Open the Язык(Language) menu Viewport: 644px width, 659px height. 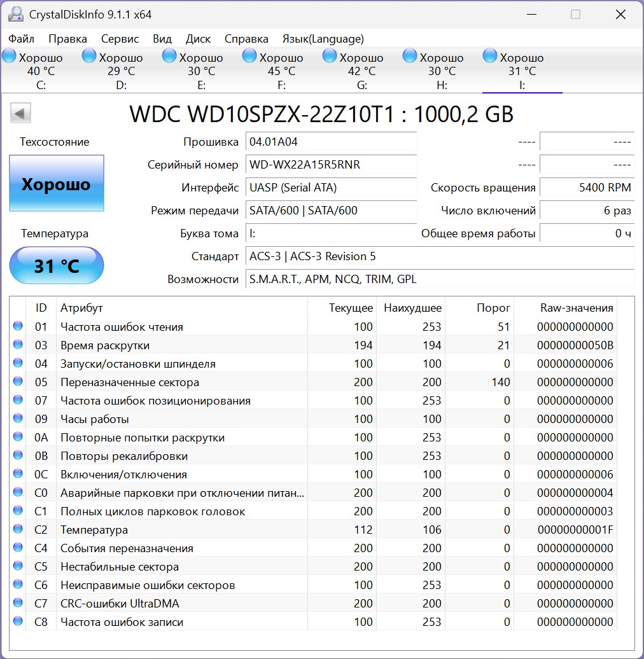(x=323, y=39)
